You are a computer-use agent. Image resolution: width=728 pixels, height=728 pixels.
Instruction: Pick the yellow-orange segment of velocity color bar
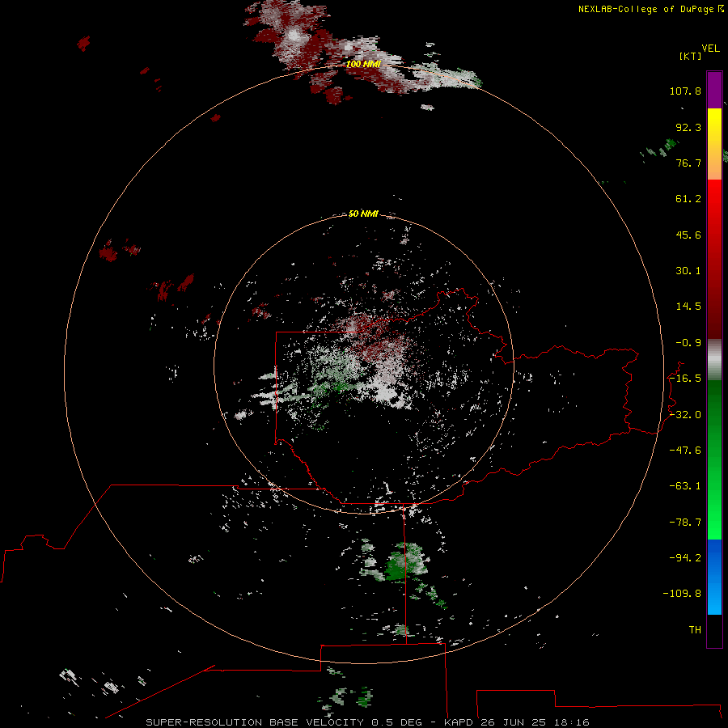pyautogui.click(x=714, y=144)
